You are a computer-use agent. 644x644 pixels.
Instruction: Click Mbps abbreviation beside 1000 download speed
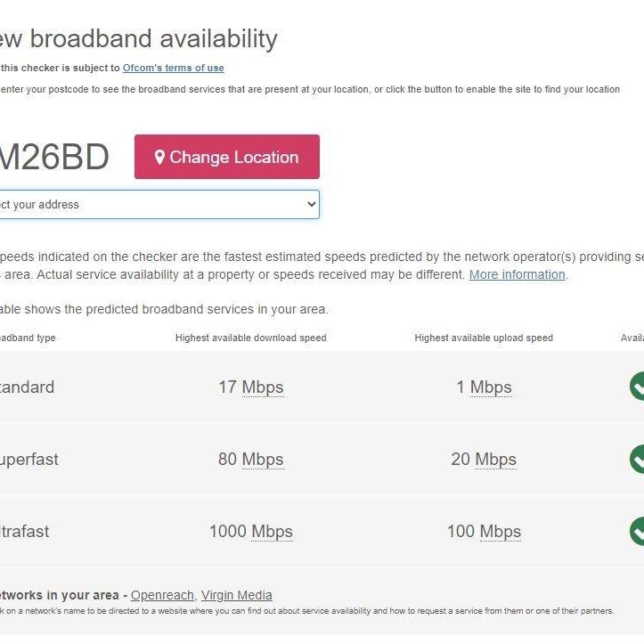(272, 532)
